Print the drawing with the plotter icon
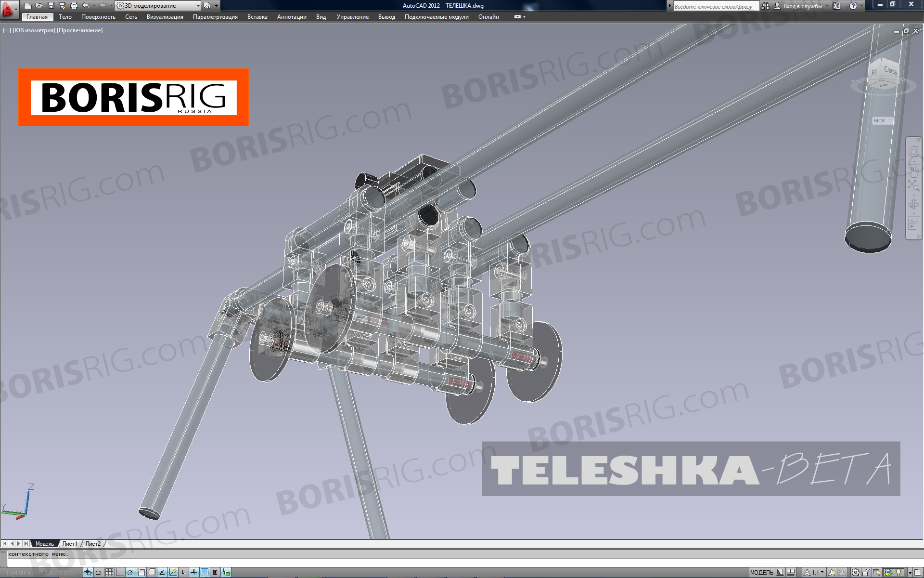 tap(74, 6)
